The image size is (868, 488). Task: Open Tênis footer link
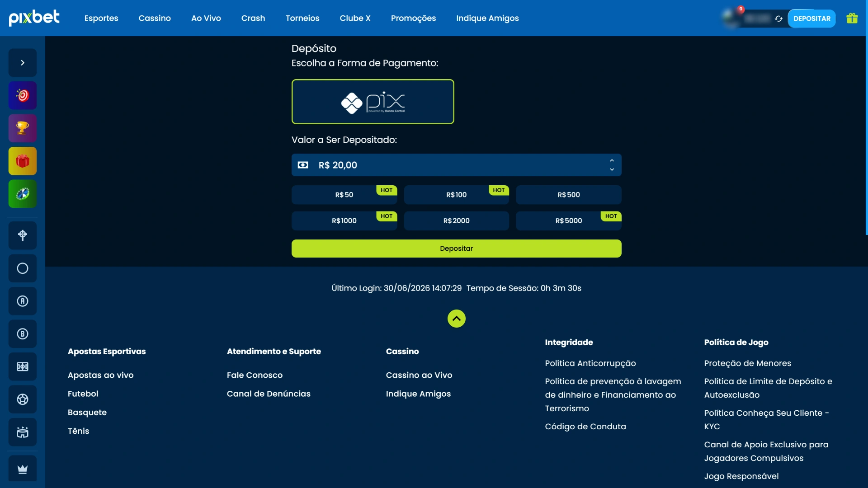pyautogui.click(x=79, y=431)
